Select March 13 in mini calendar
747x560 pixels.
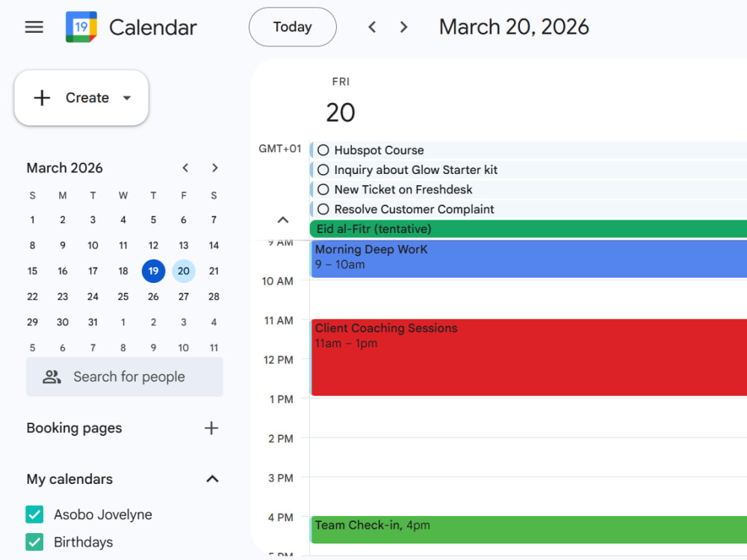pyautogui.click(x=184, y=245)
